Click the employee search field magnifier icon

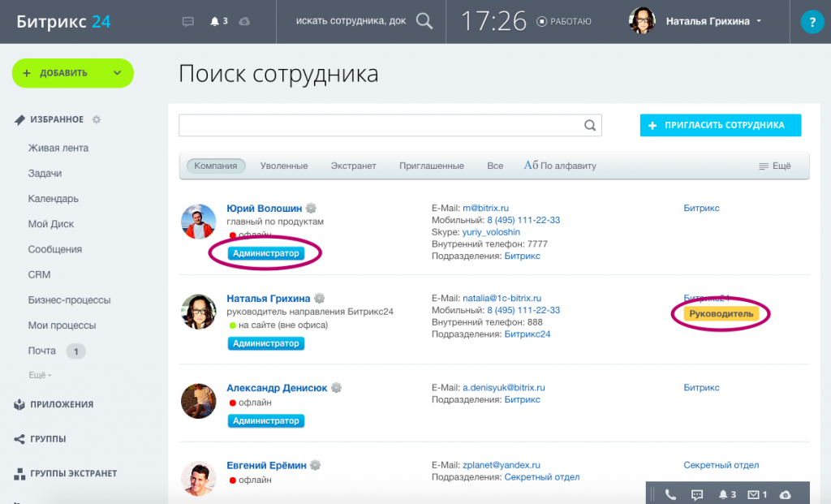tap(590, 126)
